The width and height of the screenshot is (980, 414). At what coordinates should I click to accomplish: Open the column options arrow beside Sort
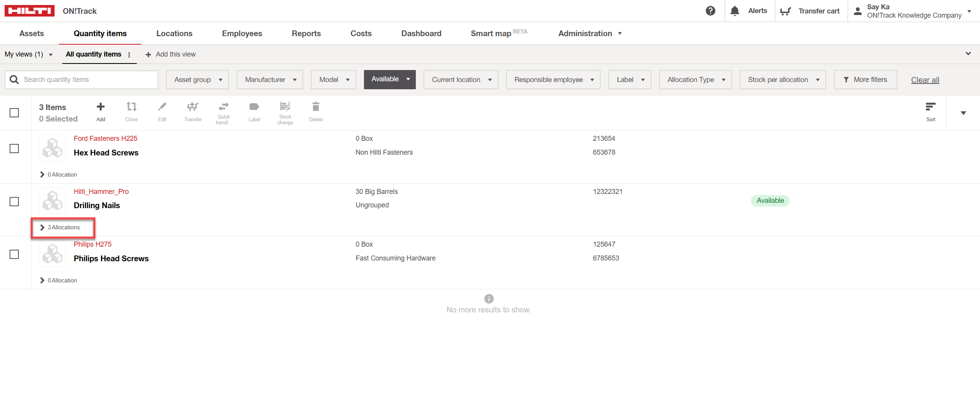click(x=963, y=113)
